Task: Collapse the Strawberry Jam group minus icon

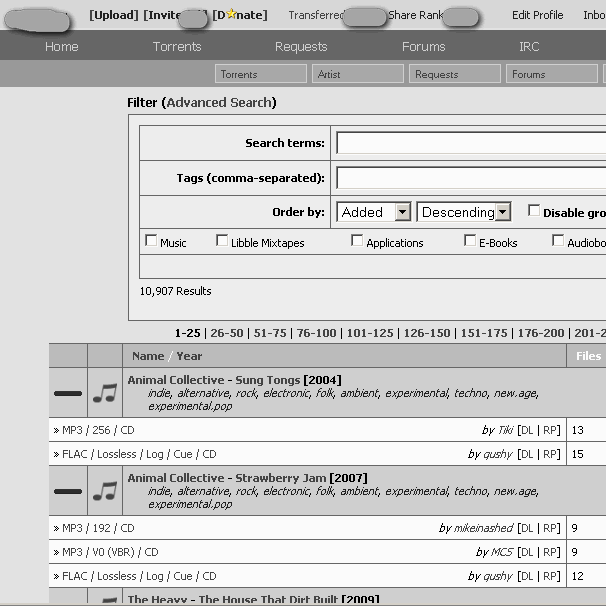Action: [x=68, y=492]
